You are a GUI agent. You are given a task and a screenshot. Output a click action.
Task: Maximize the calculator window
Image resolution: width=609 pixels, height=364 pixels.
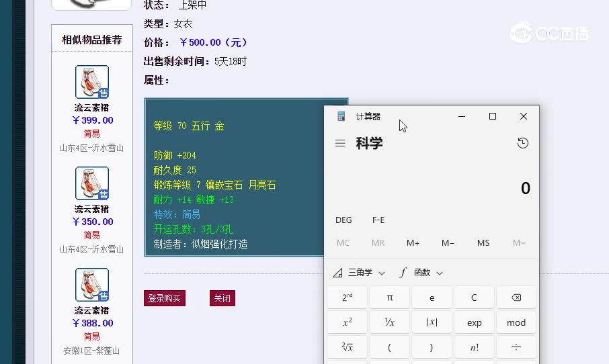pyautogui.click(x=493, y=116)
